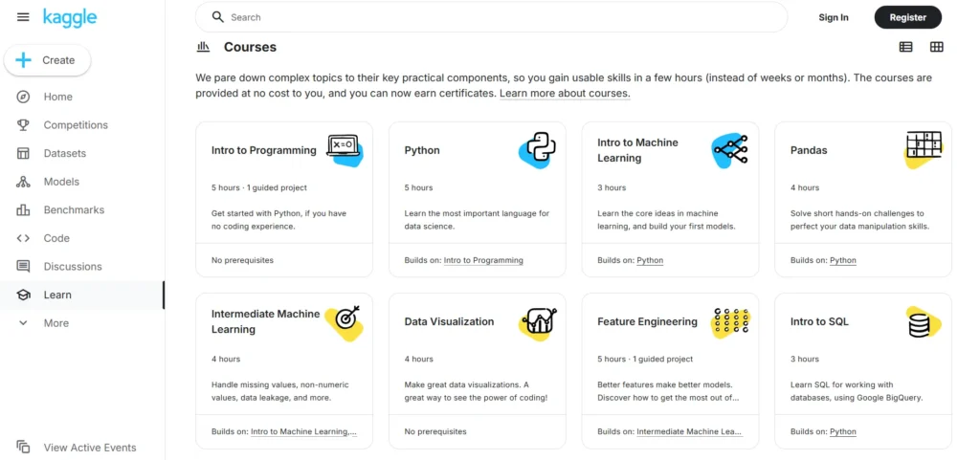Expand the More sidebar section

coord(56,323)
